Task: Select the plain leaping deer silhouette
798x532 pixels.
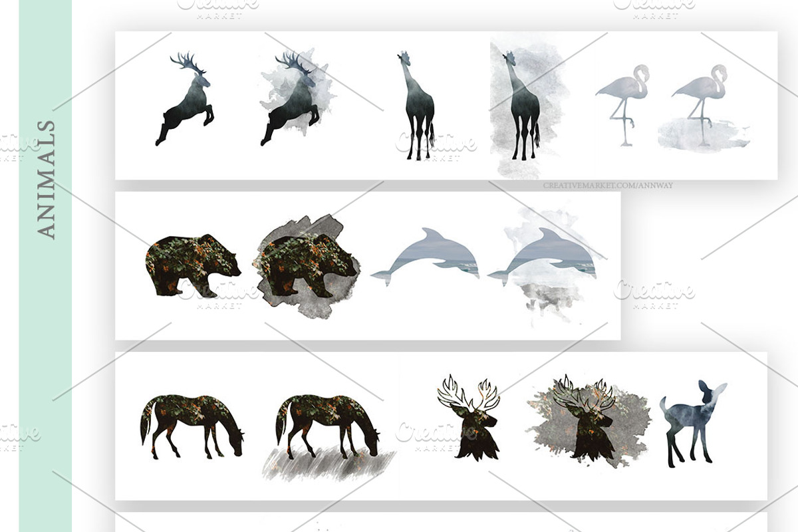Action: [x=185, y=99]
